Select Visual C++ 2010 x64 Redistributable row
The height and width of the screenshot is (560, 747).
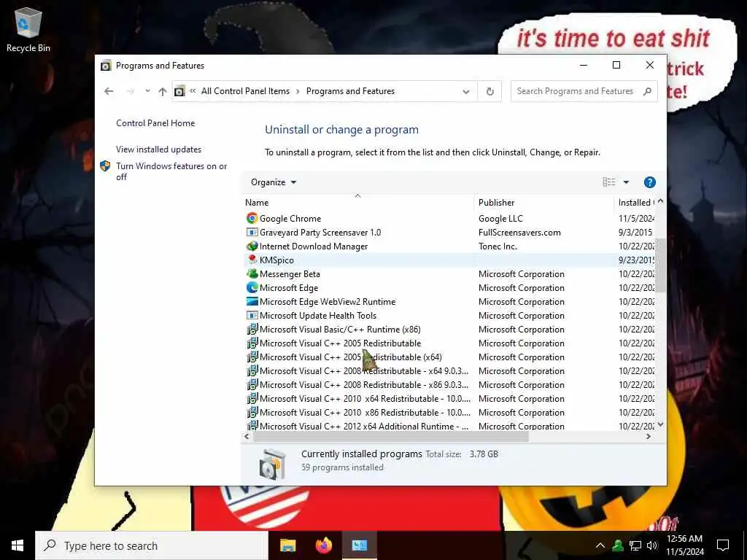click(x=449, y=398)
